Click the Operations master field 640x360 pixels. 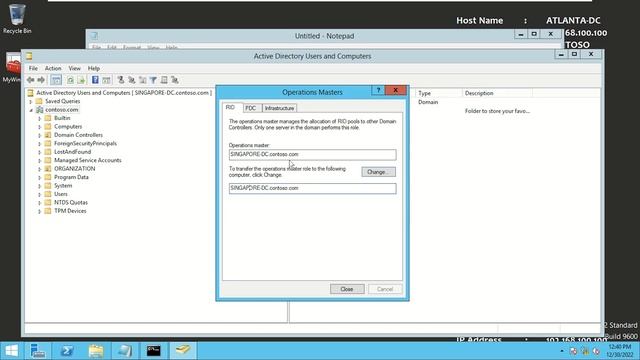[312, 154]
